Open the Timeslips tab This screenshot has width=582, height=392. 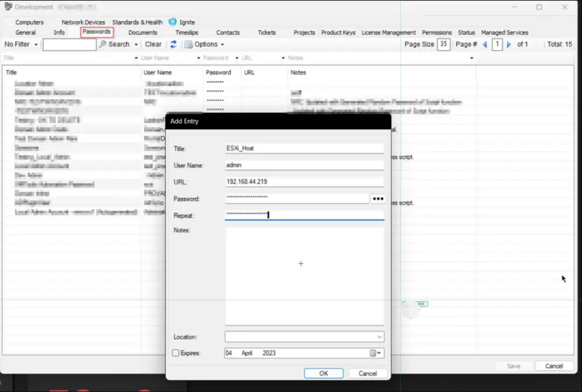point(187,33)
